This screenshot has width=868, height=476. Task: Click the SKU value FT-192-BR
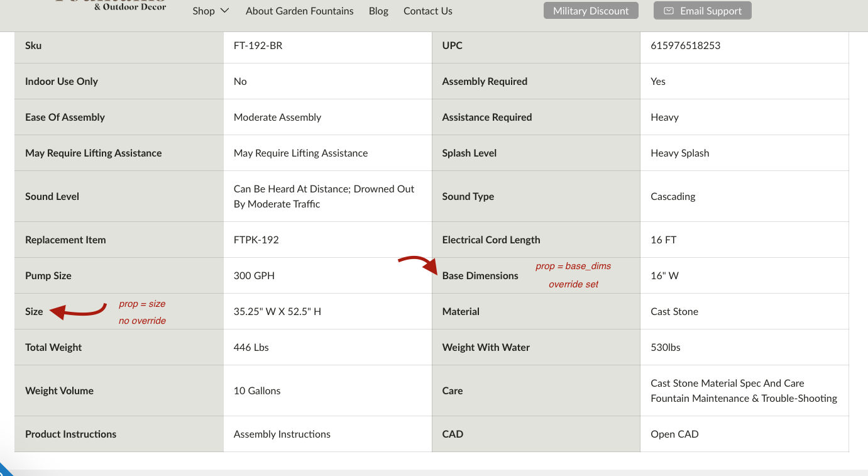pyautogui.click(x=258, y=45)
